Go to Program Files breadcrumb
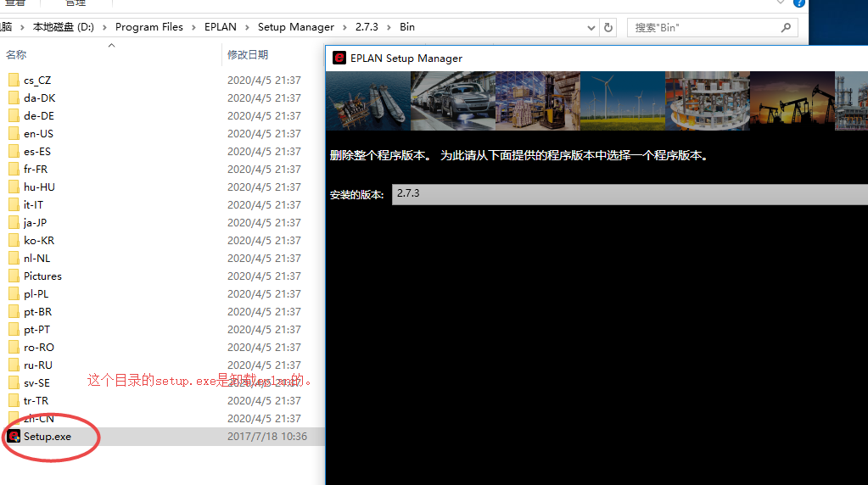Viewport: 868px width, 485px height. [149, 27]
